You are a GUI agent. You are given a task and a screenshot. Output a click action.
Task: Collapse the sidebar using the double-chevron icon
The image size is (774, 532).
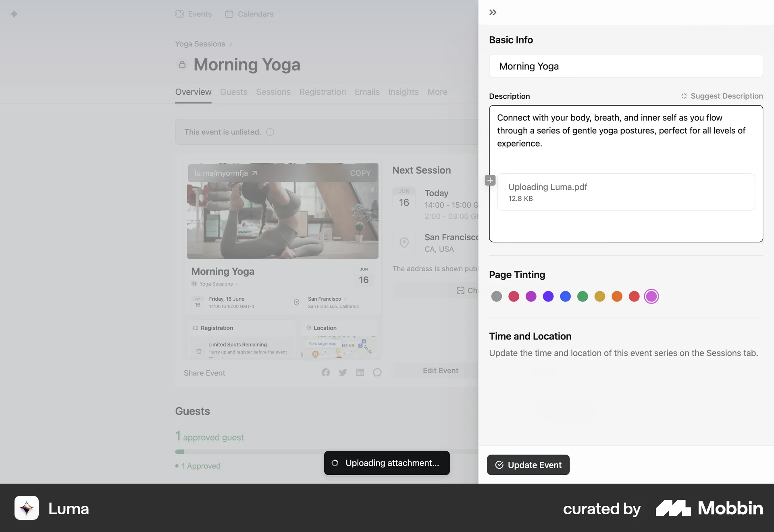(492, 12)
